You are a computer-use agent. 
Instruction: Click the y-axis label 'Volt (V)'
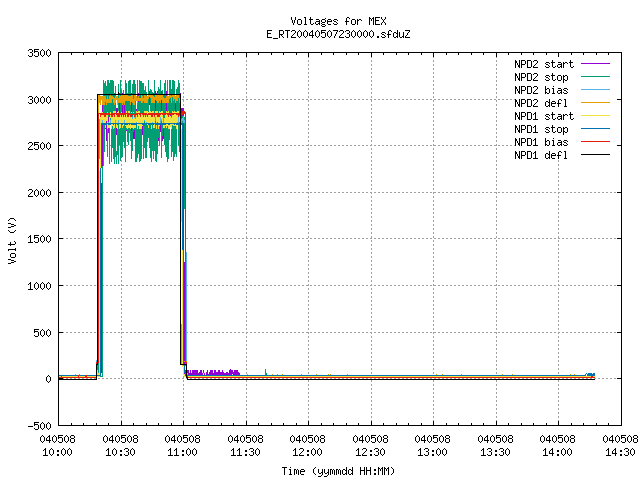pyautogui.click(x=12, y=240)
